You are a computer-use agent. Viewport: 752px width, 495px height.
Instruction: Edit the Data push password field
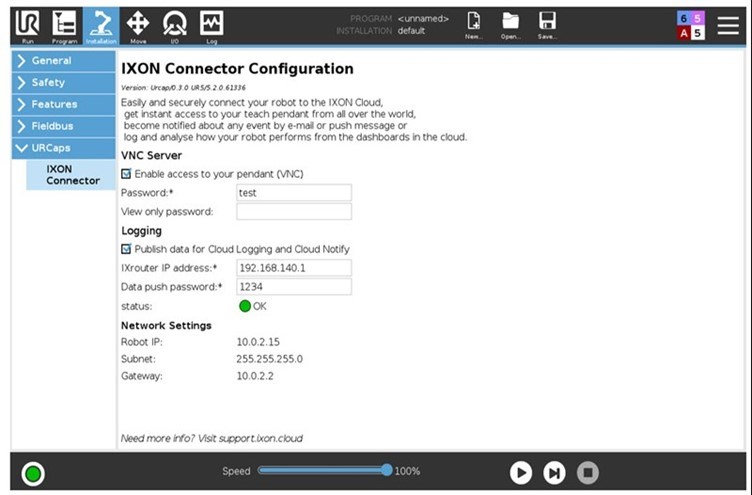click(x=294, y=287)
